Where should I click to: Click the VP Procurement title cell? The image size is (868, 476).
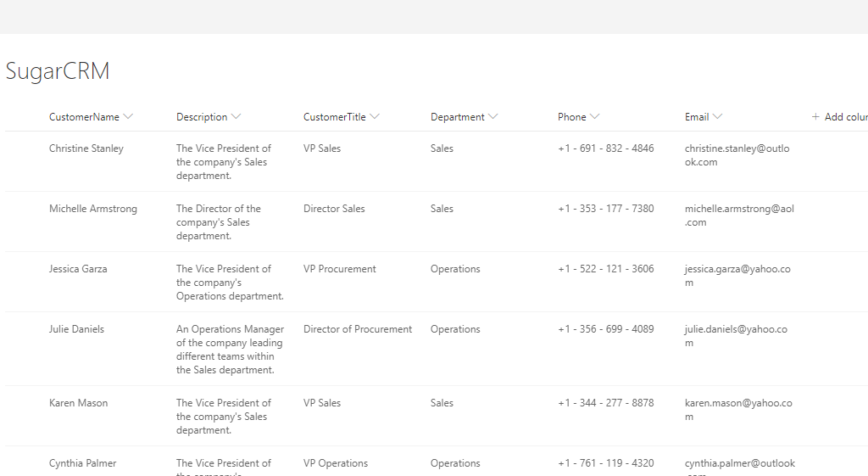(x=340, y=269)
